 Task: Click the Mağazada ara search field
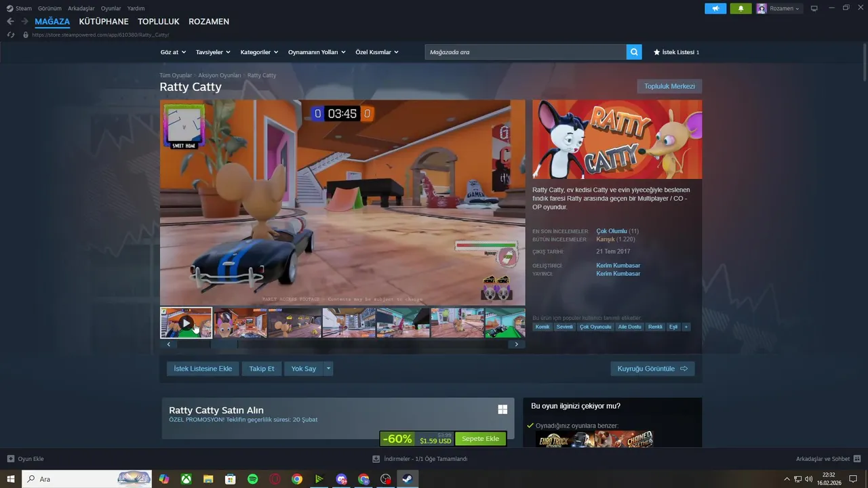point(526,52)
